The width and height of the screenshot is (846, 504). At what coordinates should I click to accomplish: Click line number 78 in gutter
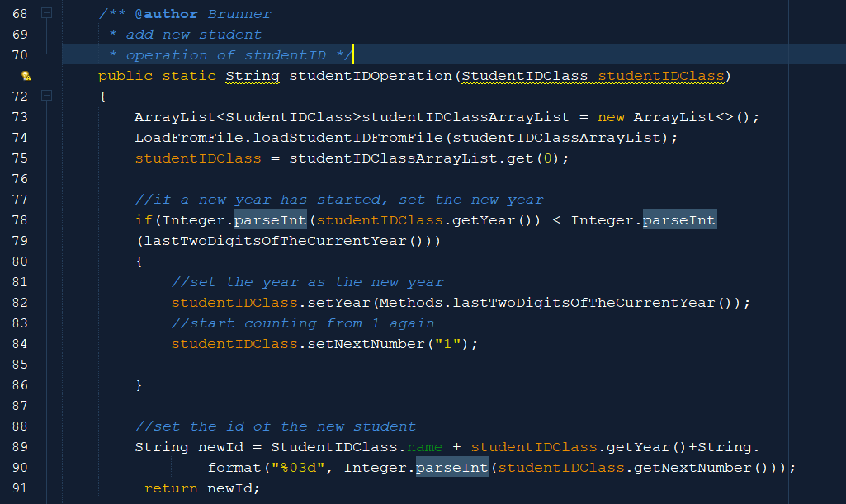click(20, 220)
